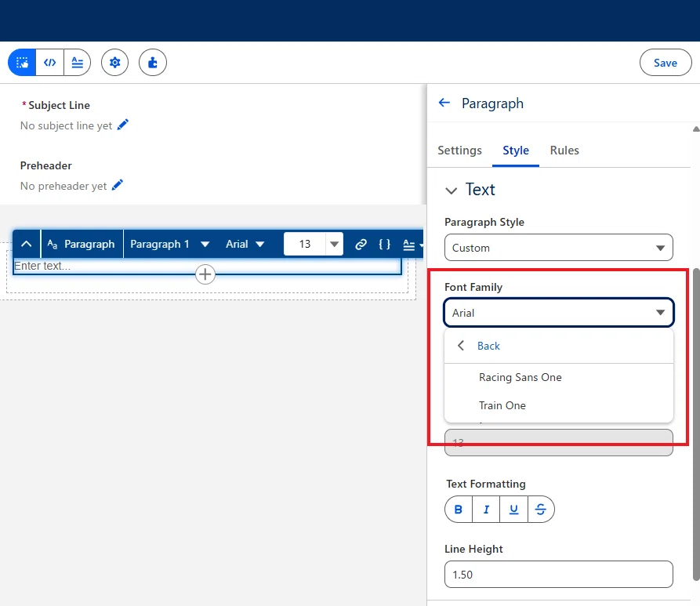
Task: Toggle underline text formatting
Action: pos(514,509)
